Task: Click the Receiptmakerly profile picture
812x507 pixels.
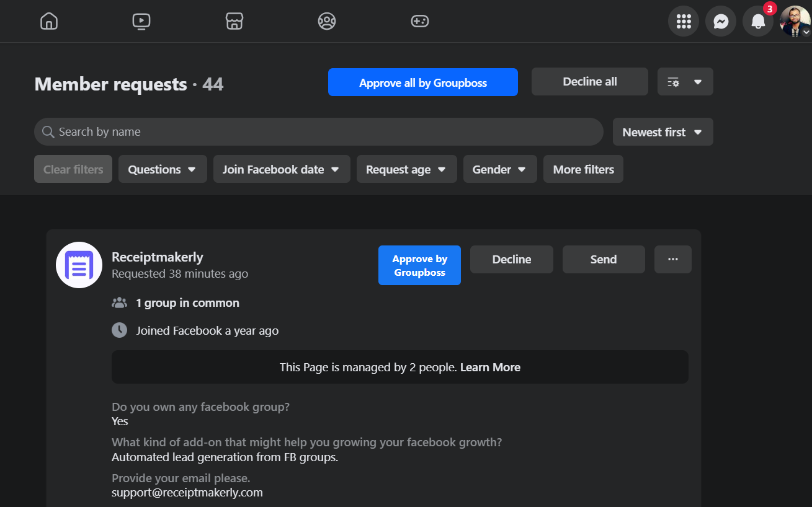Action: coord(79,265)
